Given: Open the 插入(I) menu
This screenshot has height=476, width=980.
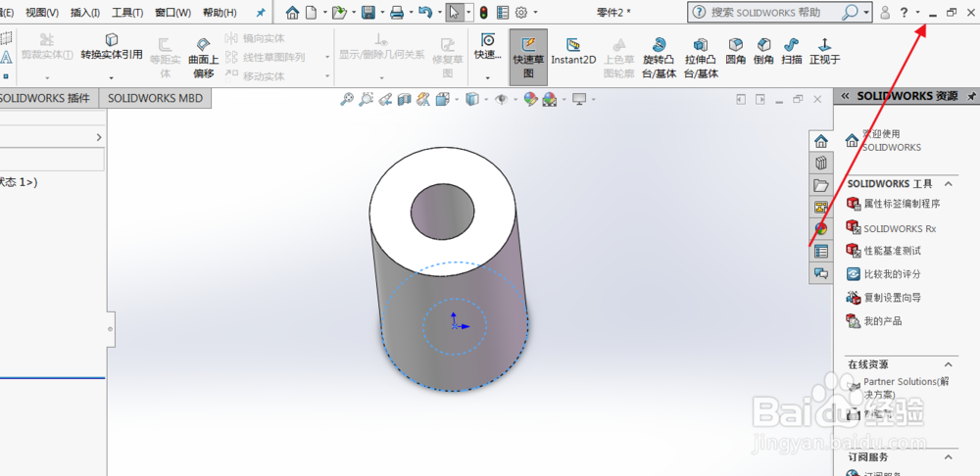Looking at the screenshot, I should click(85, 13).
